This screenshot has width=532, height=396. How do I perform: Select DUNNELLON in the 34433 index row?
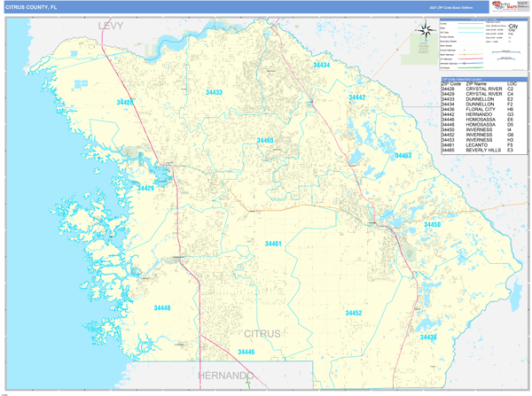[480, 99]
